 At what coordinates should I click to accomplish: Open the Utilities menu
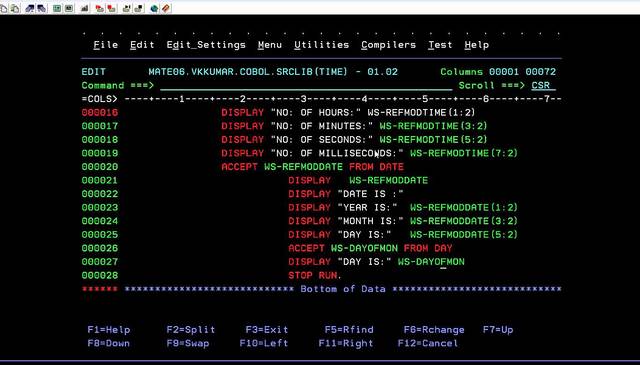[x=322, y=45]
